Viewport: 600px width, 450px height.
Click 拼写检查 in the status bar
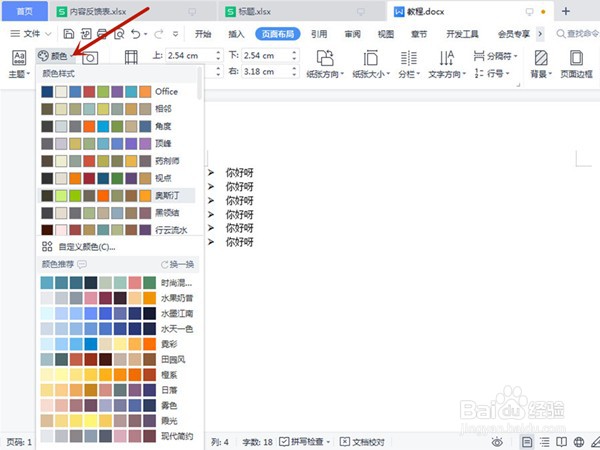302,442
